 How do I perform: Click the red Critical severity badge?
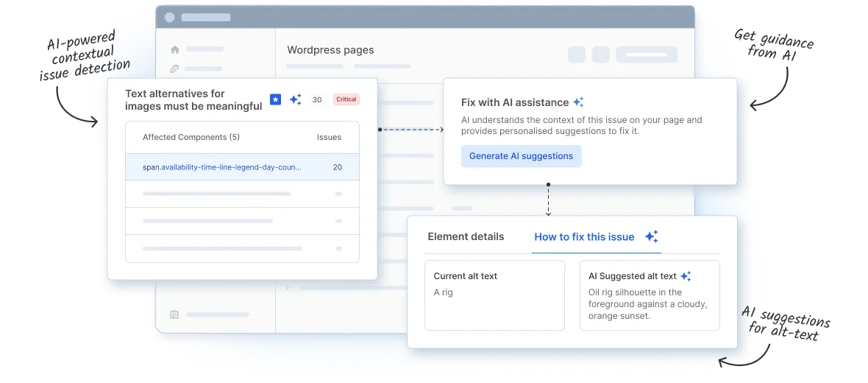346,99
